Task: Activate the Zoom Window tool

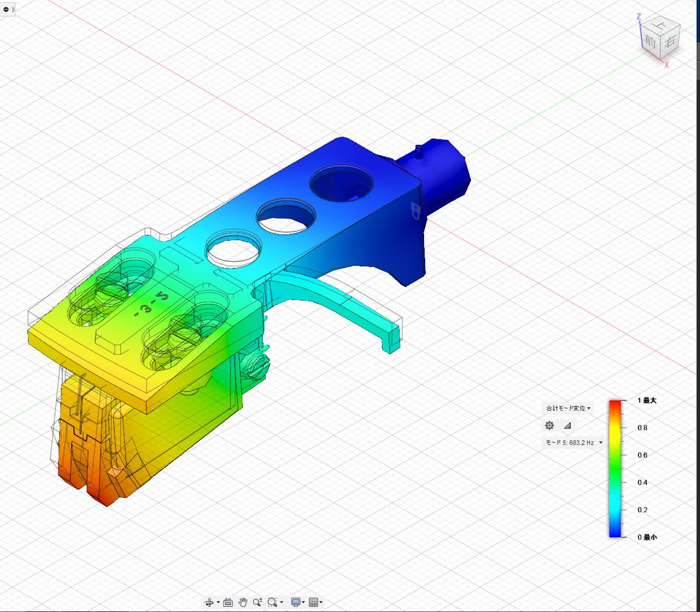Action: point(272,602)
